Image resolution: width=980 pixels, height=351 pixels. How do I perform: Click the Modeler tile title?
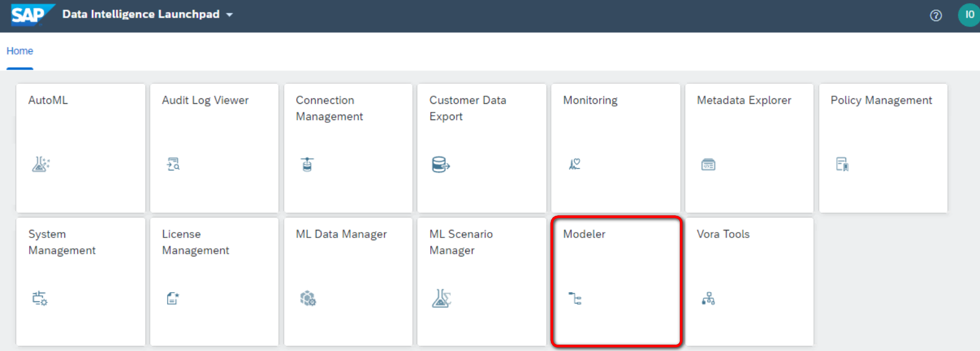tap(584, 234)
